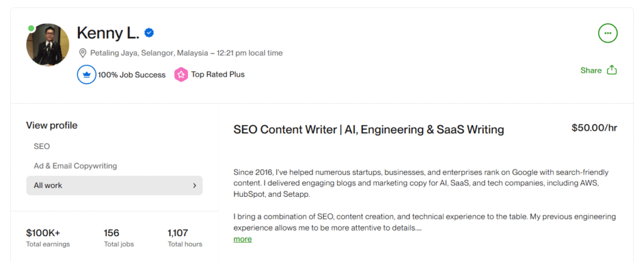Click the 156 Total jobs stat
The image size is (644, 262).
[x=118, y=237]
